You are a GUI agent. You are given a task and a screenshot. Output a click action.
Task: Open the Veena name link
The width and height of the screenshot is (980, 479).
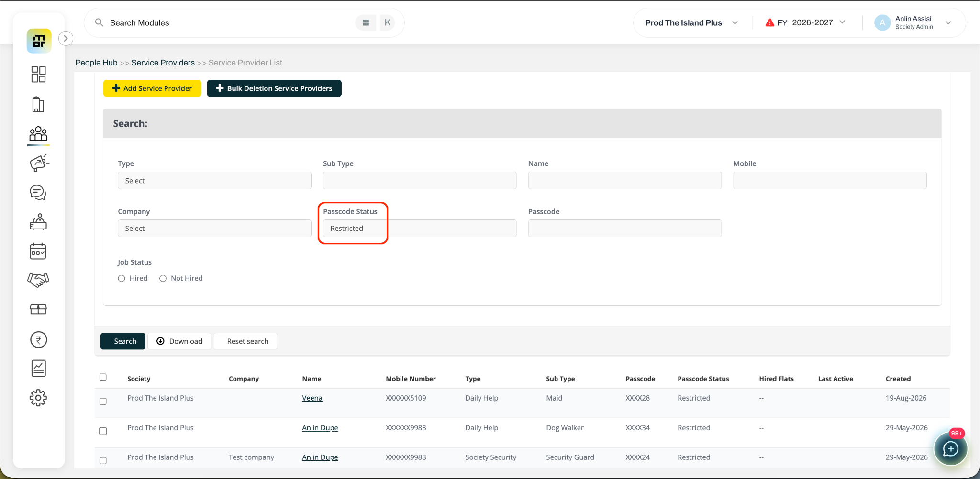(x=312, y=398)
